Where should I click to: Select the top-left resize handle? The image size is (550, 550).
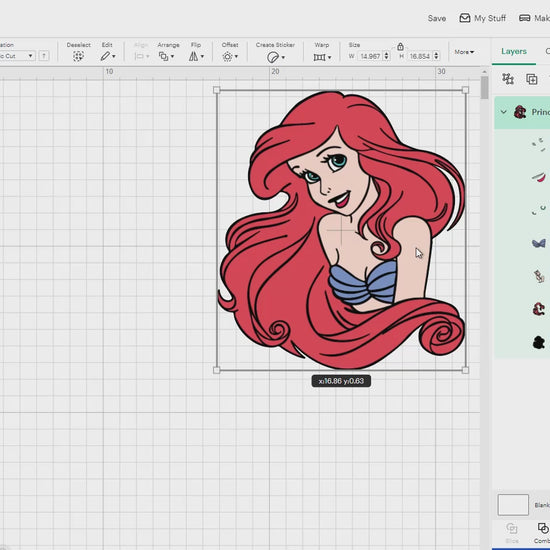(216, 90)
